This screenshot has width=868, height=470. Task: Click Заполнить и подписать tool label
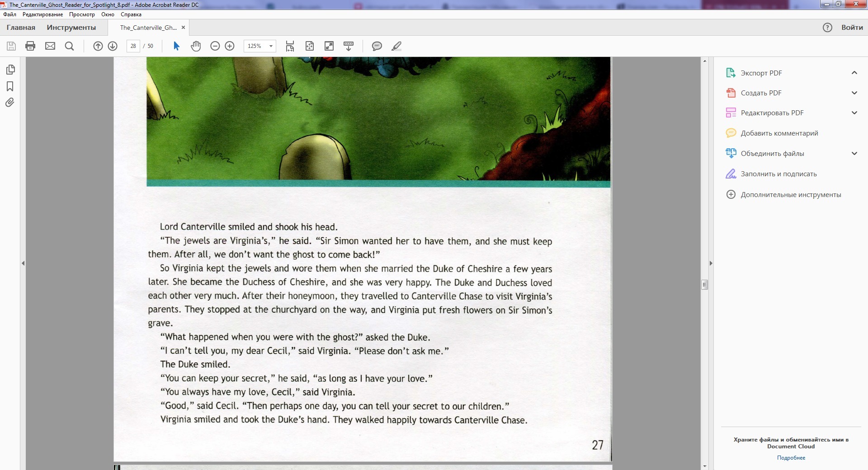(778, 174)
